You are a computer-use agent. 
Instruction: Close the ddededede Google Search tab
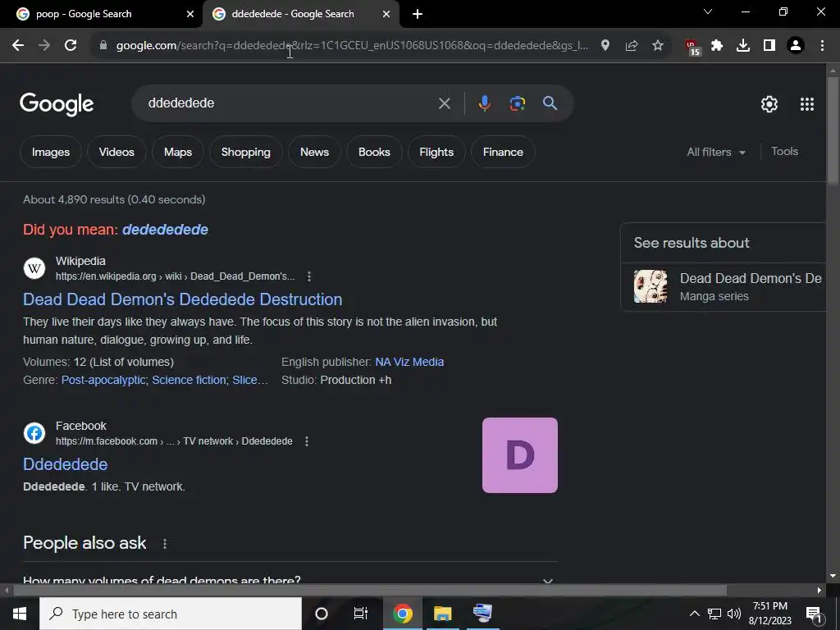(386, 14)
